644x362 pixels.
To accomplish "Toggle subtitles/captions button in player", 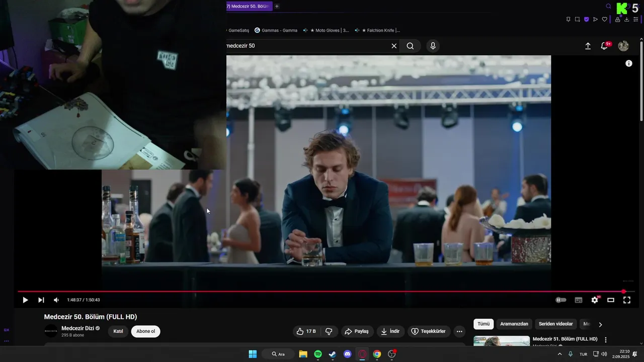I will pyautogui.click(x=579, y=300).
